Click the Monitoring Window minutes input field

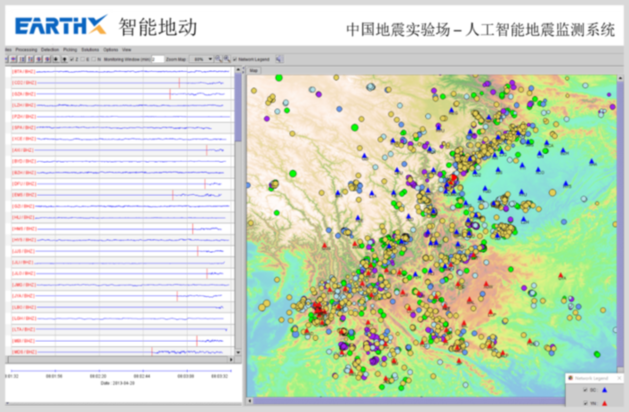pyautogui.click(x=157, y=59)
